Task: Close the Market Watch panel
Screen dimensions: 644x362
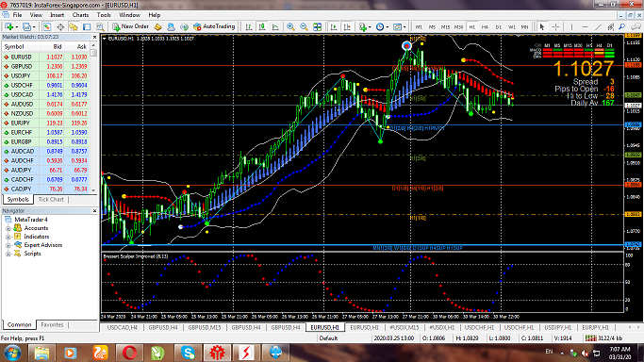Action: tap(94, 37)
